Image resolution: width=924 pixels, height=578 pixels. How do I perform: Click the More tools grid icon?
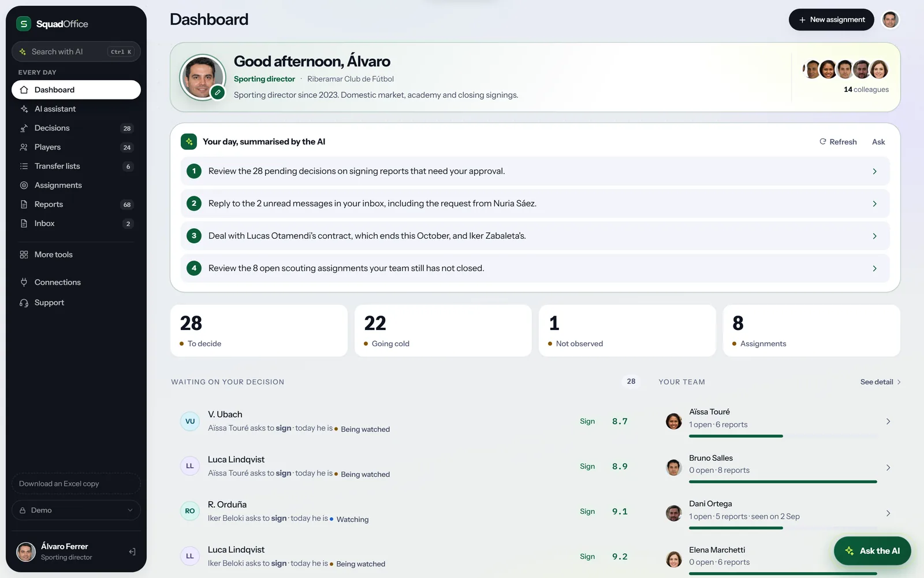(24, 254)
